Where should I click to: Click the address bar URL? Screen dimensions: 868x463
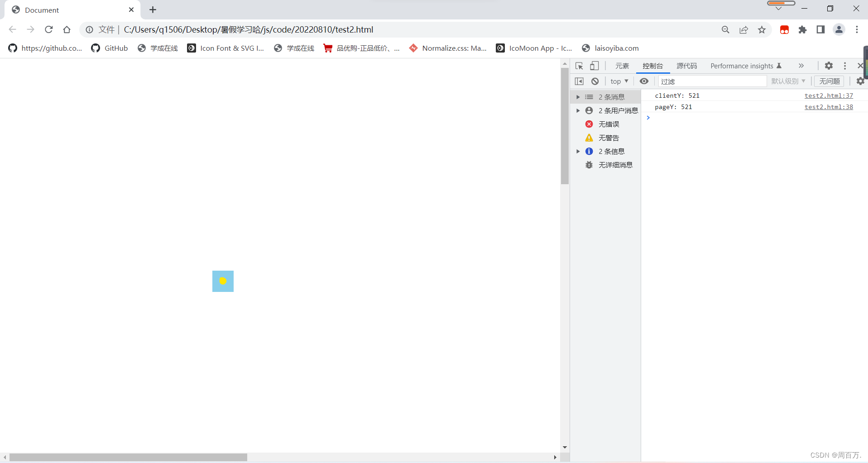(x=249, y=29)
